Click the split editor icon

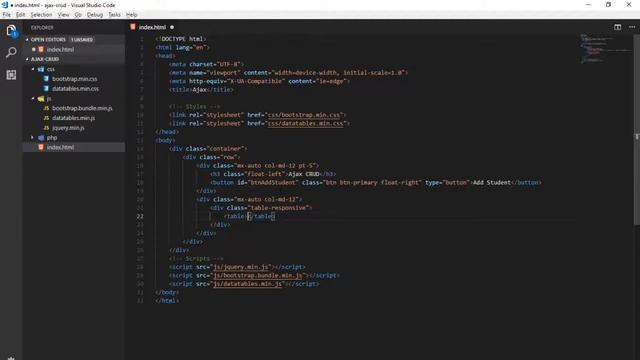point(617,27)
